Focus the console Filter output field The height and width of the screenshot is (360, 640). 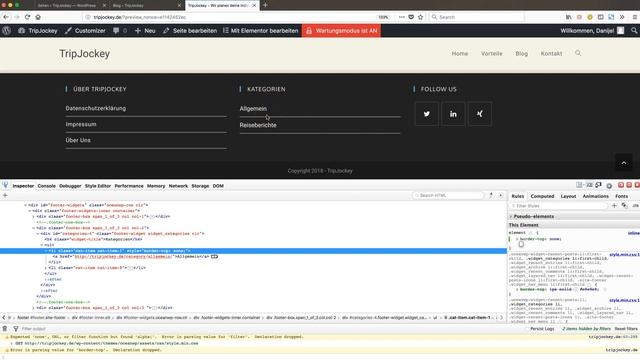(33, 329)
